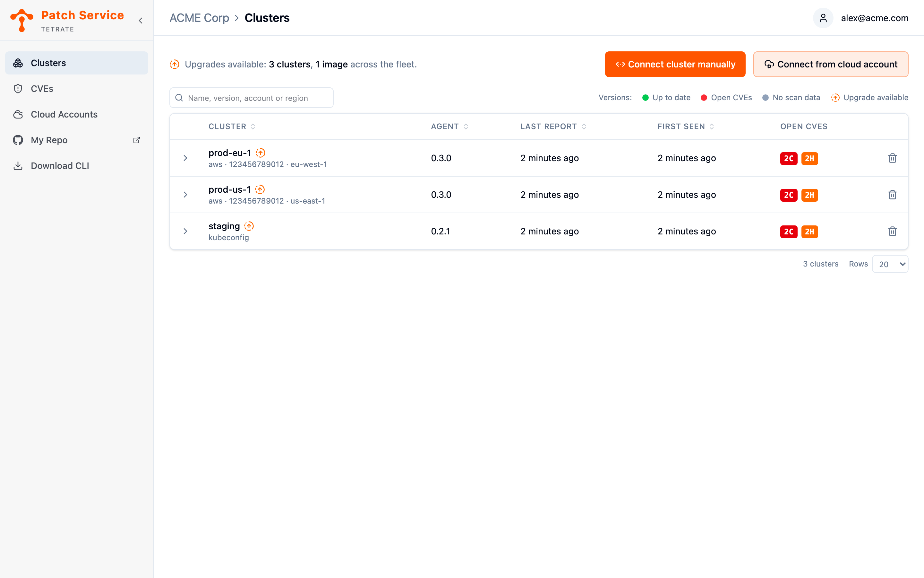Expand the prod-us-1 row
Screen dimensions: 924x578
[185, 195]
